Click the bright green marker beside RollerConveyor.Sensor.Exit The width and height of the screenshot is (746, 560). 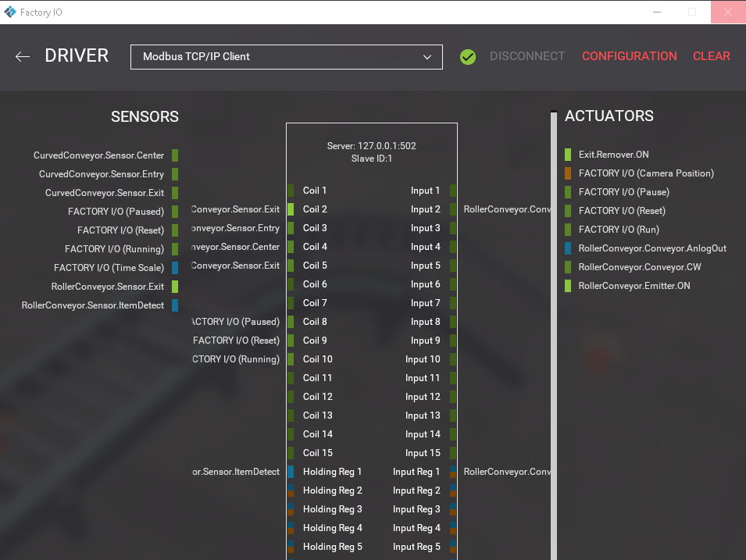175,287
